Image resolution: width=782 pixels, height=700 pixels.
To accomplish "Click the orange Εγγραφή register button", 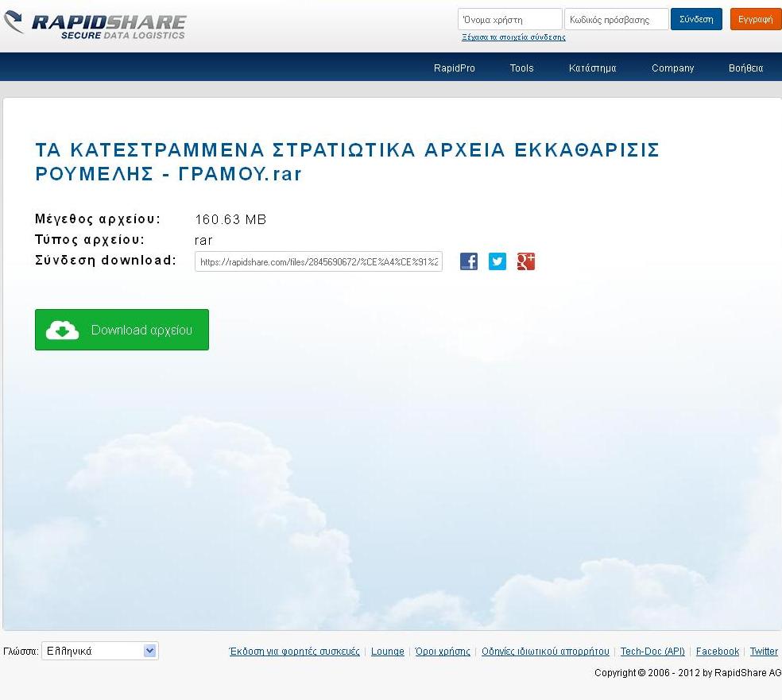I will pyautogui.click(x=755, y=19).
